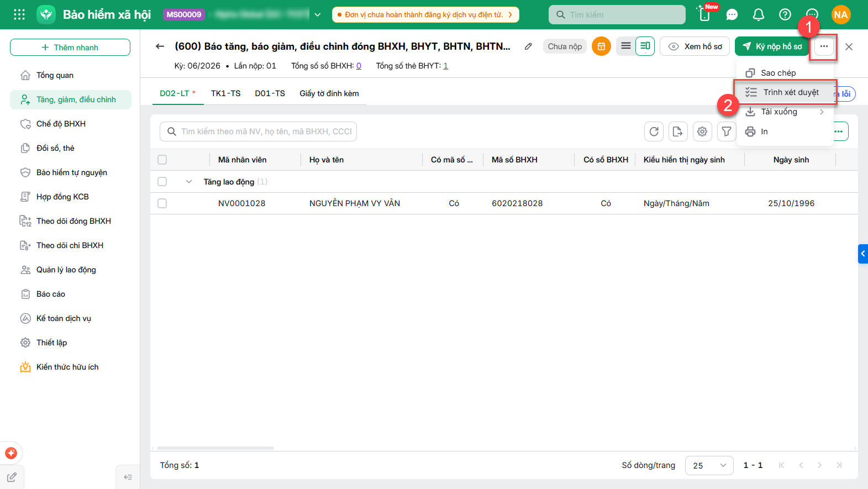Select In (print) menu item
Image resolution: width=868 pixels, height=489 pixels.
click(x=785, y=132)
